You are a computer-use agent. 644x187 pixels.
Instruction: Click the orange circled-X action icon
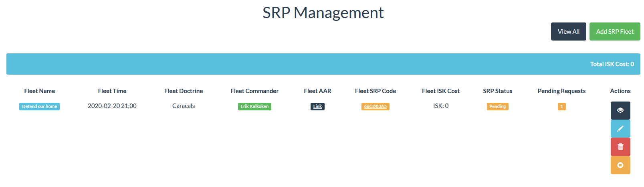[620, 165]
